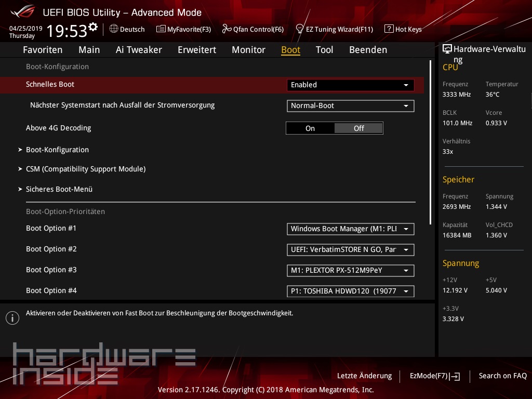Open MyFavorite(F3) list icon
Viewport: 532px width, 399px height.
(161, 29)
